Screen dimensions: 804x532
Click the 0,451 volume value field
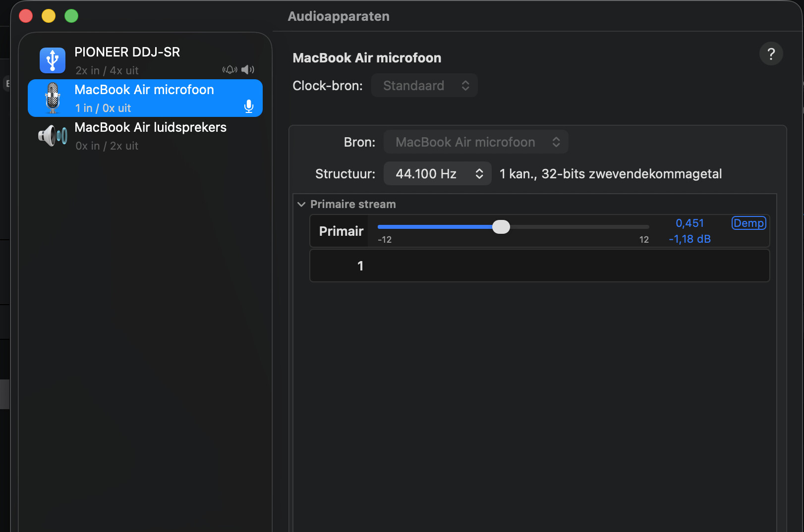click(x=689, y=223)
